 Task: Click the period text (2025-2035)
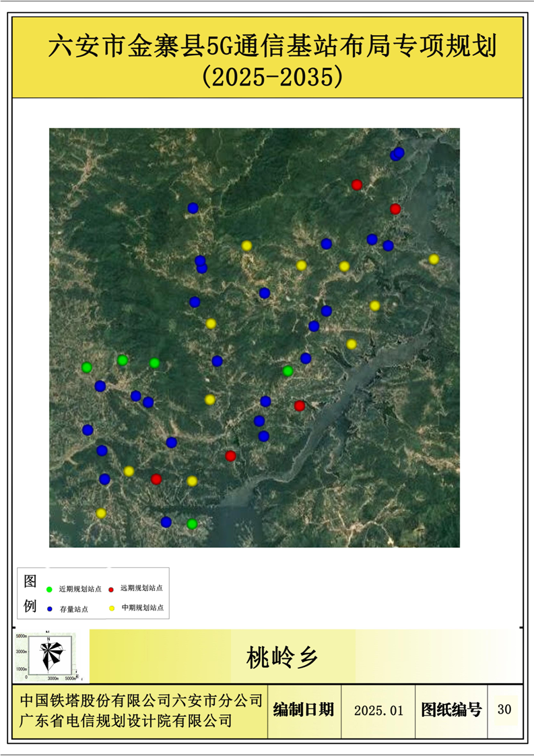point(272,76)
